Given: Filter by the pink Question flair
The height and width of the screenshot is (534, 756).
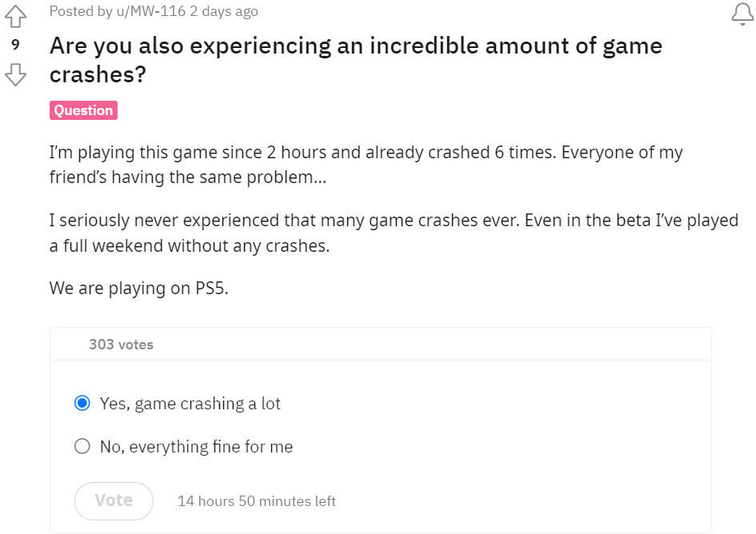Looking at the screenshot, I should tap(83, 110).
